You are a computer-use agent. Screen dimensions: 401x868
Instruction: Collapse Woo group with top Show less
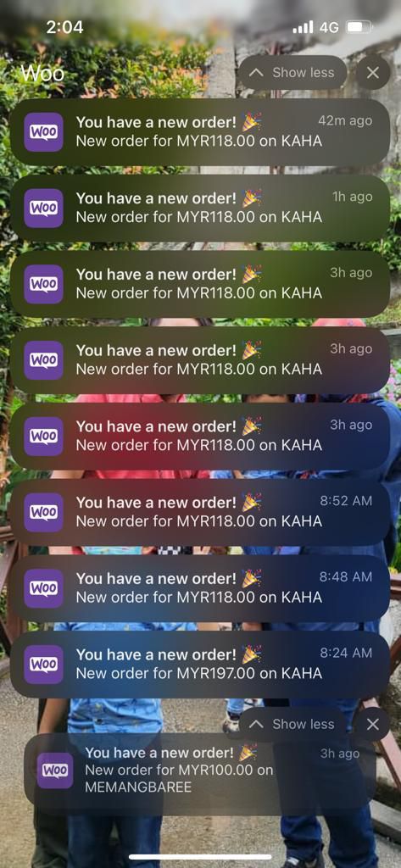point(292,73)
